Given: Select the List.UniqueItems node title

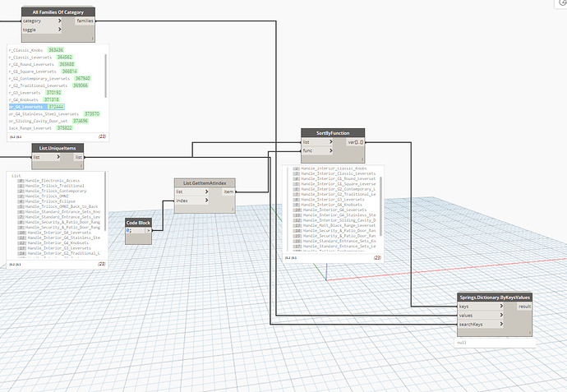Looking at the screenshot, I should (x=58, y=148).
